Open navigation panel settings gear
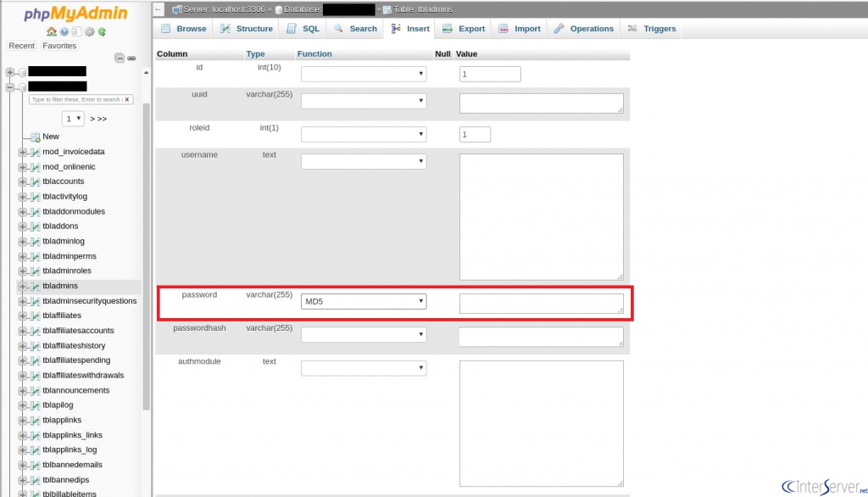868x497 pixels. click(x=90, y=31)
